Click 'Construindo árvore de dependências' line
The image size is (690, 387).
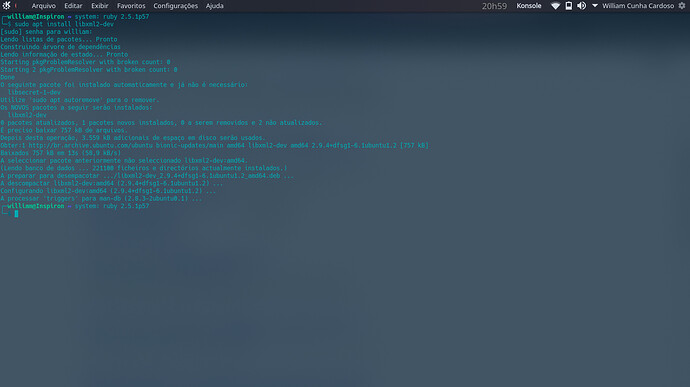[60, 47]
